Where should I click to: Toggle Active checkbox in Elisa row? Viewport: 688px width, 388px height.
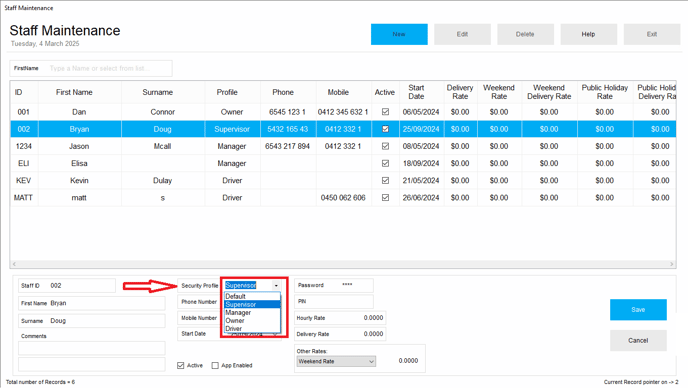pos(385,163)
